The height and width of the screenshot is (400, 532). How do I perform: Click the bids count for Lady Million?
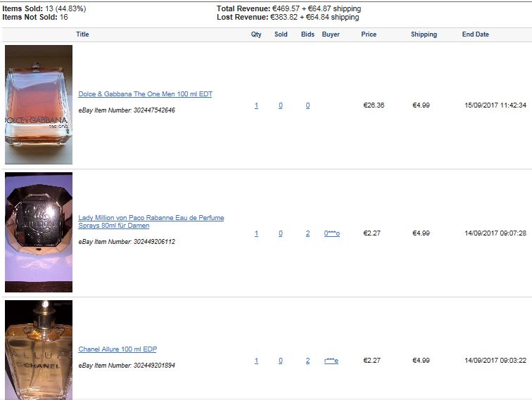tap(308, 233)
